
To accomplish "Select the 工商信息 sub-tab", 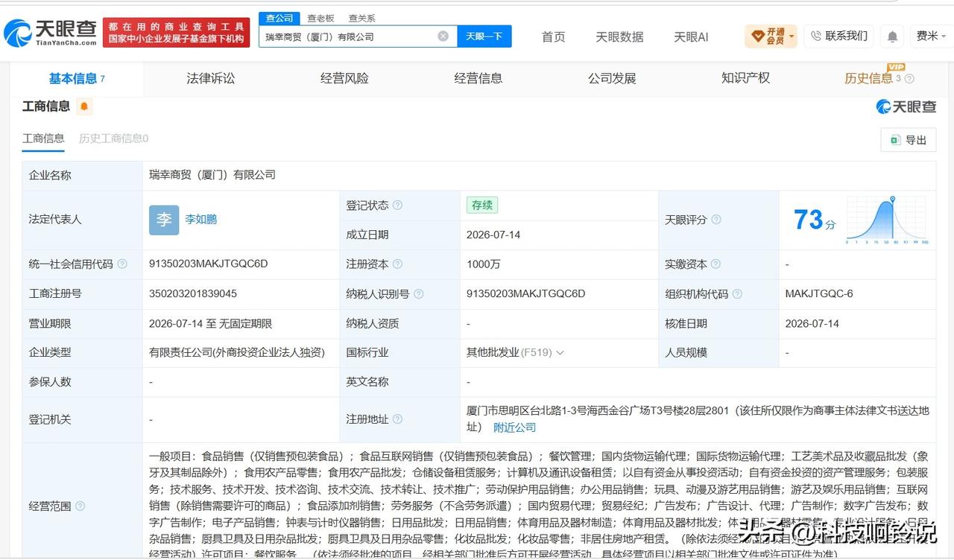I will pos(43,139).
